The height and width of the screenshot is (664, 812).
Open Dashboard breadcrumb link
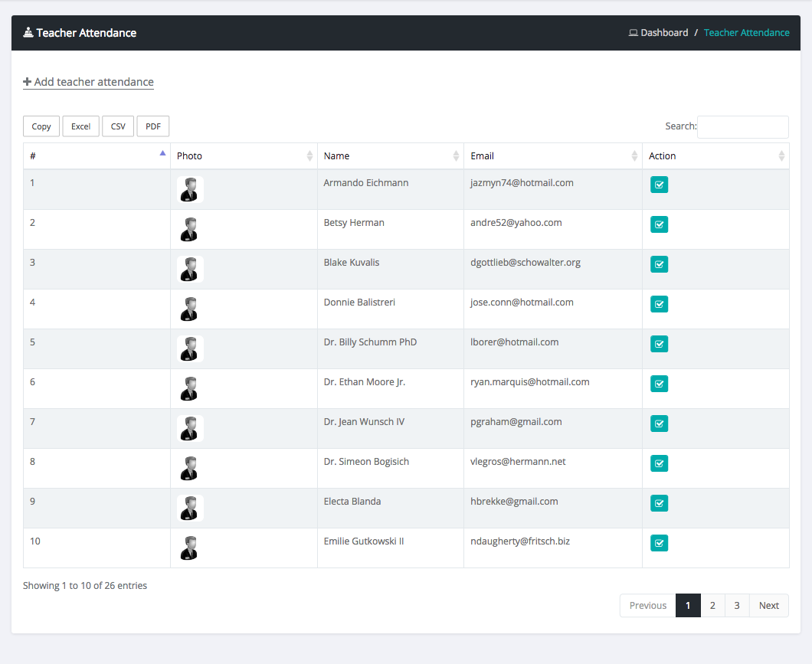point(663,33)
